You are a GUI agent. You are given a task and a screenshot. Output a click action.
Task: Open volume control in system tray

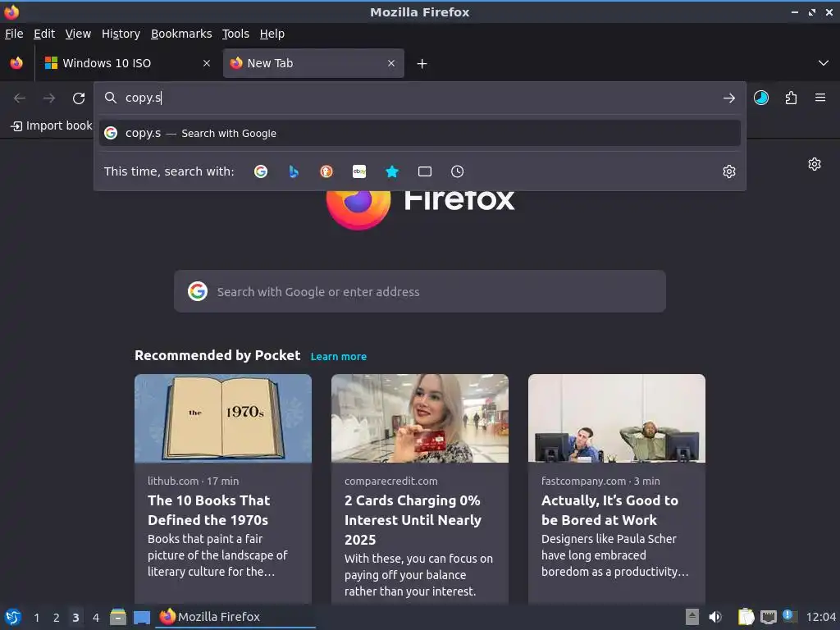click(x=715, y=617)
